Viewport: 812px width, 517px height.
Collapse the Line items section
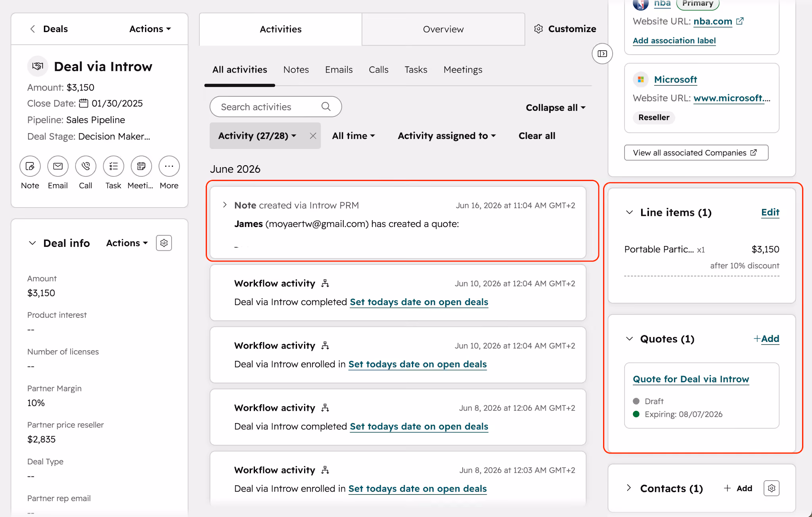pos(629,212)
